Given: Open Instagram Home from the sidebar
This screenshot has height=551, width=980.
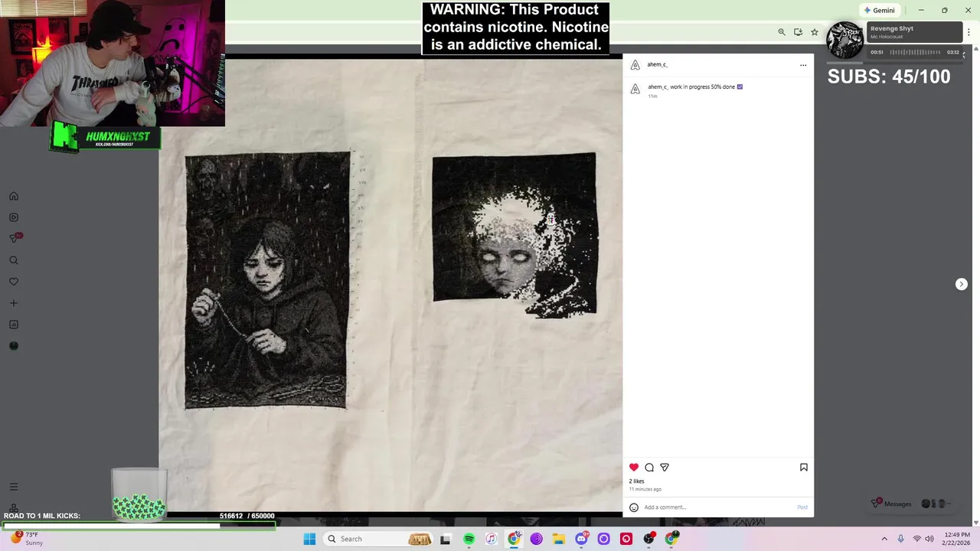Looking at the screenshot, I should pos(14,196).
